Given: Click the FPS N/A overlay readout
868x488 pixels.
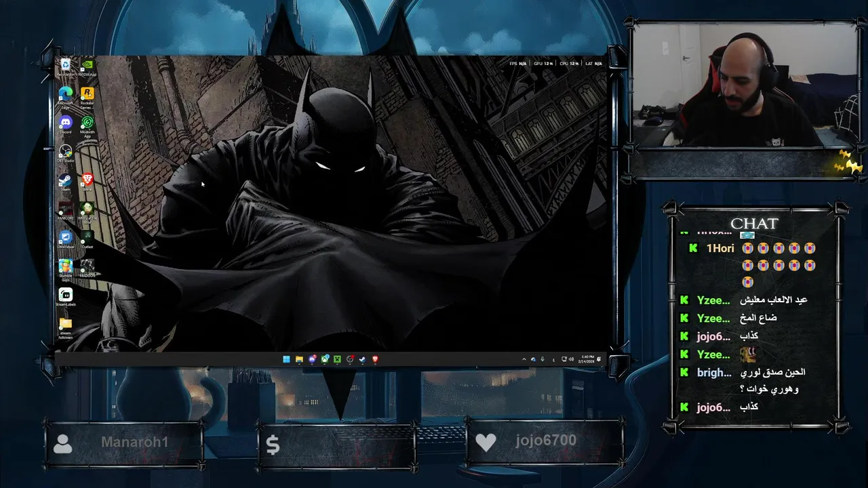Looking at the screenshot, I should click(x=518, y=64).
